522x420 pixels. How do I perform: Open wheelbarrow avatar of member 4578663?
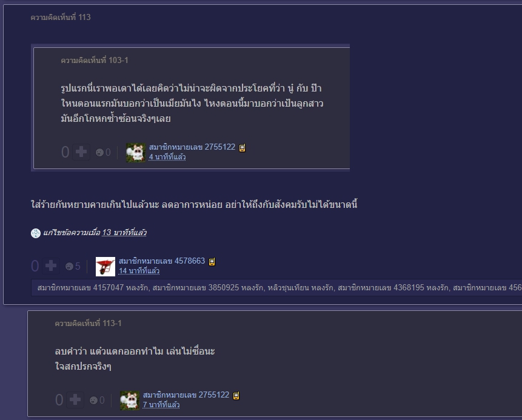click(105, 267)
